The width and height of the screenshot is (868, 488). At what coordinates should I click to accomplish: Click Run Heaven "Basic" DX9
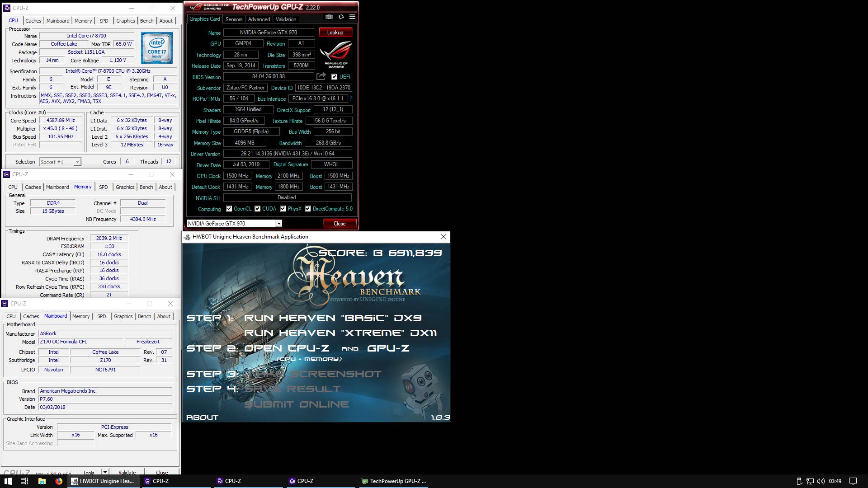333,318
